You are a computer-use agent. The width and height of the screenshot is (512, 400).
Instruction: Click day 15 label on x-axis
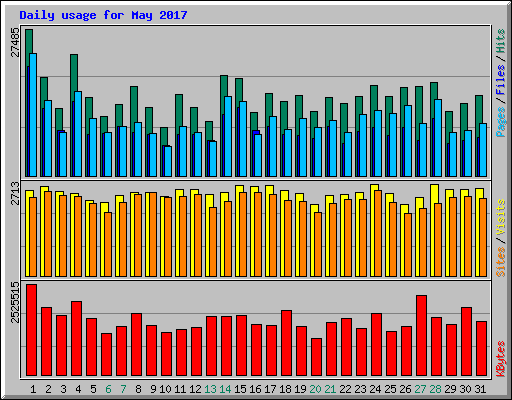pyautogui.click(x=240, y=389)
